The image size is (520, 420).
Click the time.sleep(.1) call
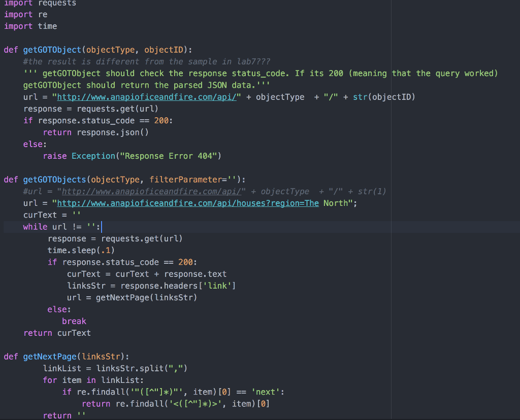pyautogui.click(x=79, y=250)
